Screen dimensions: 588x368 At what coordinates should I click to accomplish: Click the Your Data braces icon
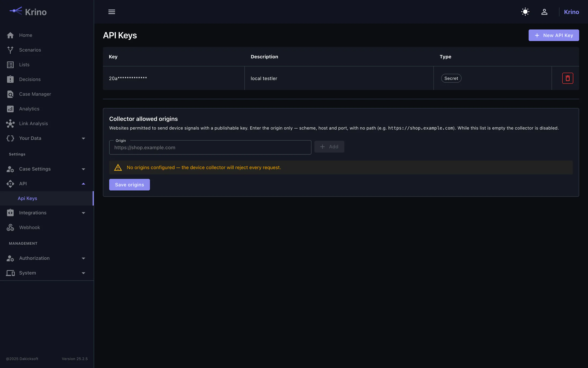10,138
